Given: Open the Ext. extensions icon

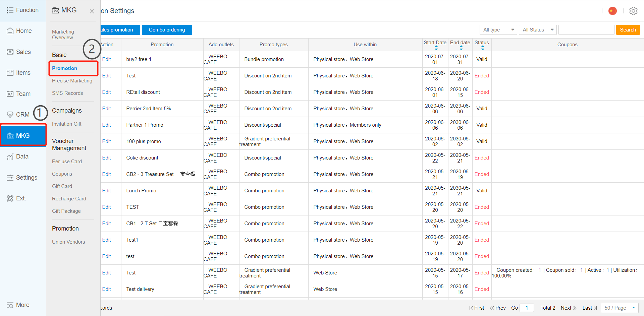Looking at the screenshot, I should tap(10, 198).
